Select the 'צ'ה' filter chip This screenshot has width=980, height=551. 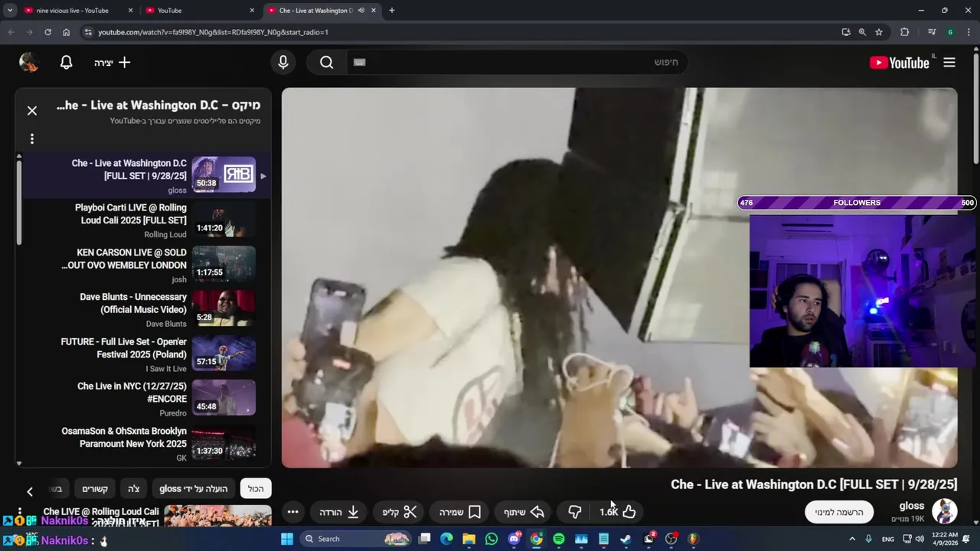134,489
